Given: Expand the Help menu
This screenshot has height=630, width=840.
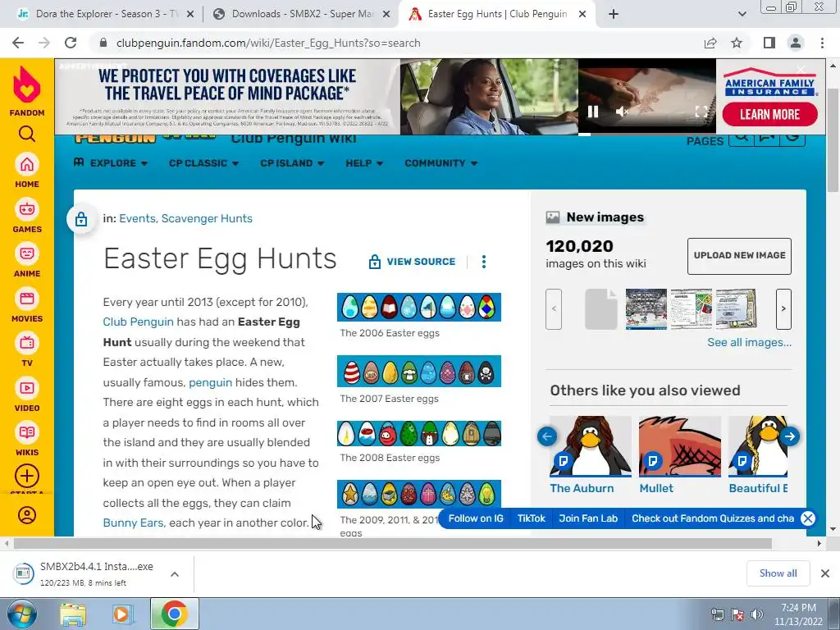Looking at the screenshot, I should 364,163.
